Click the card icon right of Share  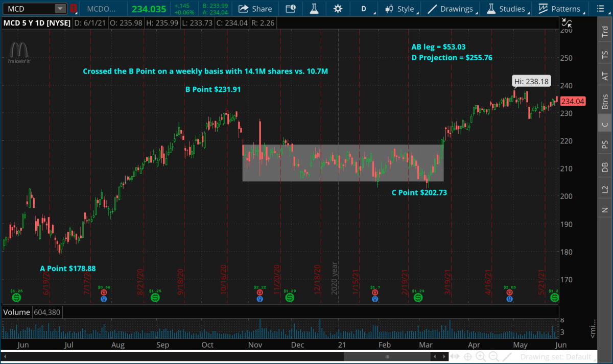point(290,9)
